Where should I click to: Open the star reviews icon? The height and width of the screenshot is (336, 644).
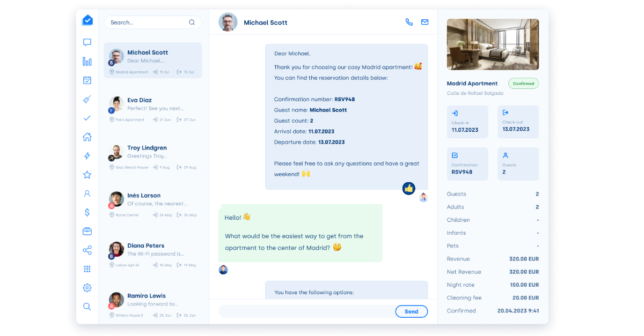tap(87, 175)
